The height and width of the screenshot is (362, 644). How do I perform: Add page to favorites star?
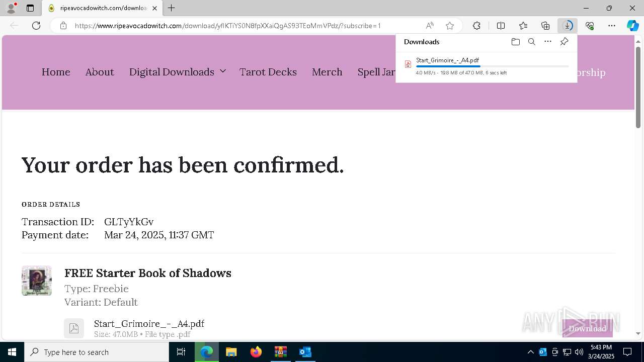[x=450, y=26]
